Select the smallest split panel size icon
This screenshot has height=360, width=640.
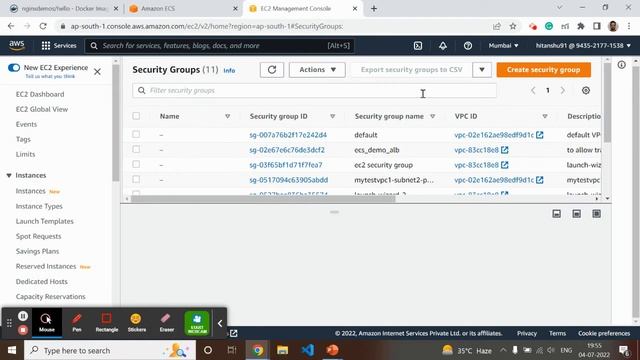[556, 214]
